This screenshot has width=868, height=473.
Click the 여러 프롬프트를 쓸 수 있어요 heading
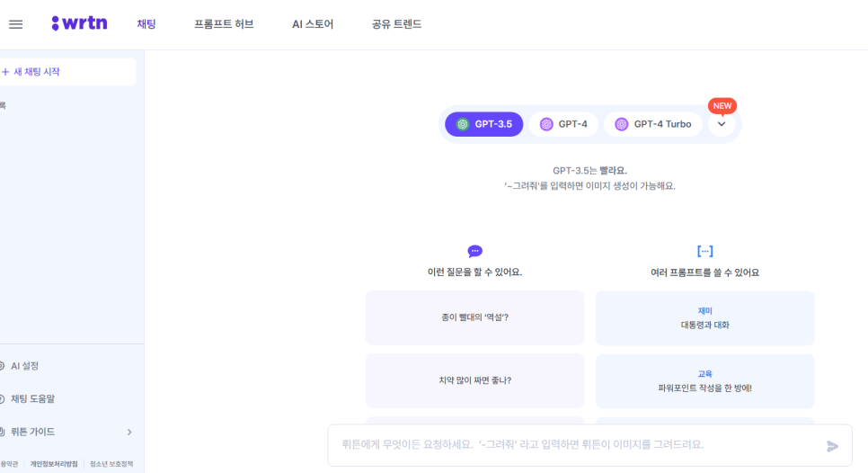[704, 272]
